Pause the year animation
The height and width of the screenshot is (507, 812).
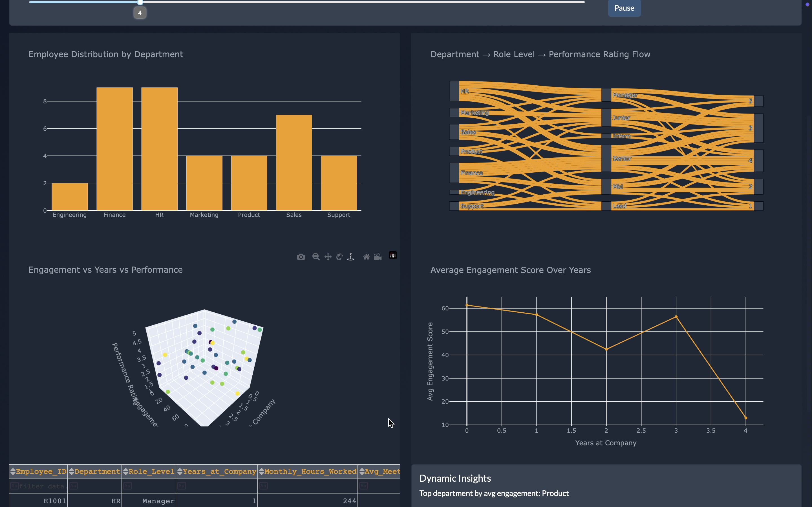(624, 8)
